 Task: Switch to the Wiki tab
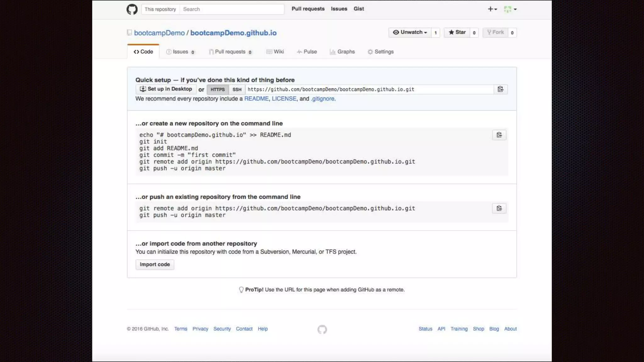275,52
